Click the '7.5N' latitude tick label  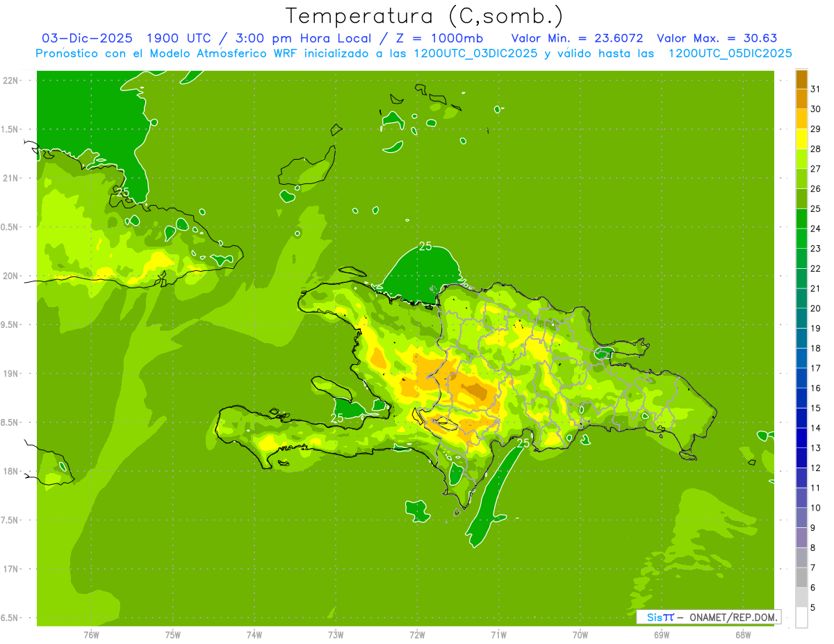pos(10,520)
